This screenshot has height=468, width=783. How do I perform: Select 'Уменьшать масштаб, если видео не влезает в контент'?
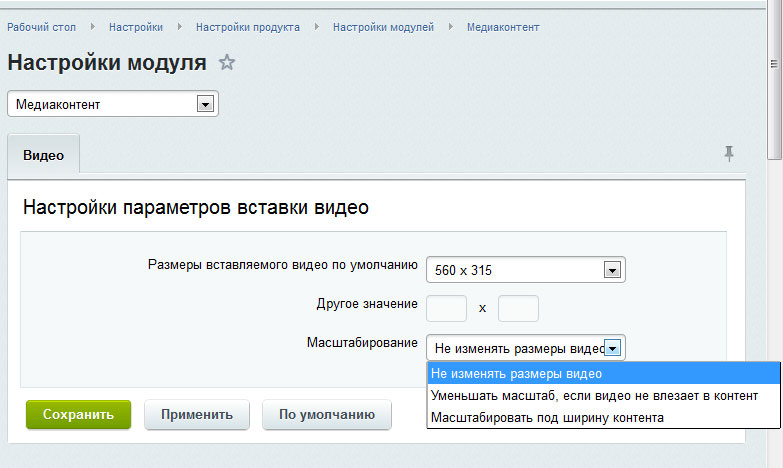pyautogui.click(x=603, y=396)
